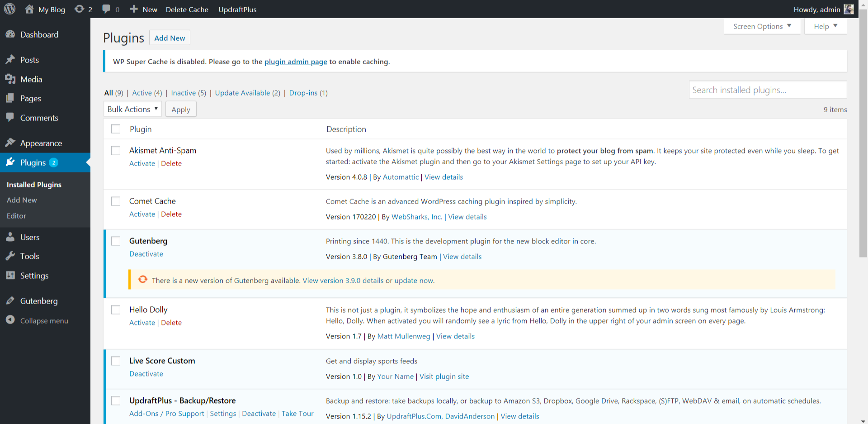Open the updates icon in admin bar
The height and width of the screenshot is (424, 868).
click(x=80, y=9)
